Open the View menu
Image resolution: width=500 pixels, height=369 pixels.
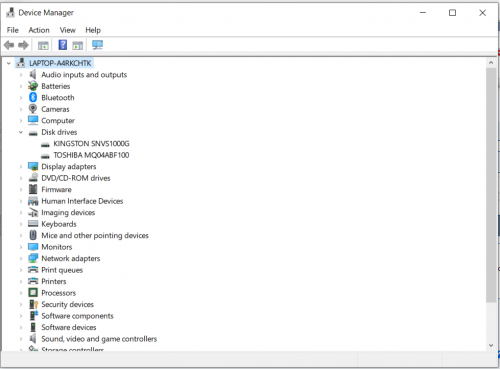pyautogui.click(x=67, y=30)
